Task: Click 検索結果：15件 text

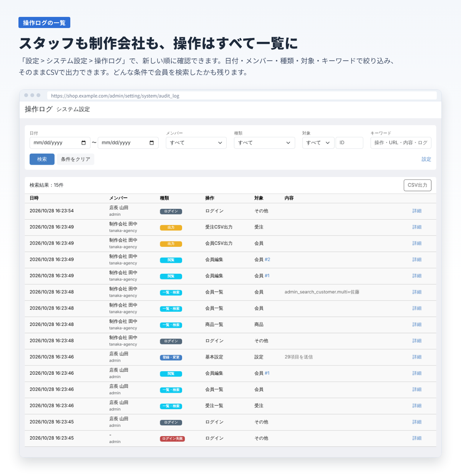Action: [x=46, y=185]
